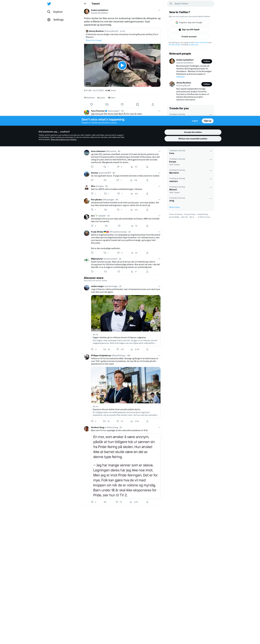Click the Twitter bird logo
260x644 pixels.
coord(49,4)
